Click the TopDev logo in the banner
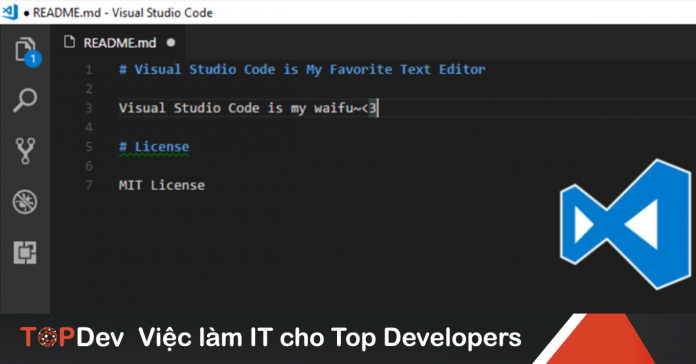This screenshot has width=696, height=364. tap(72, 337)
